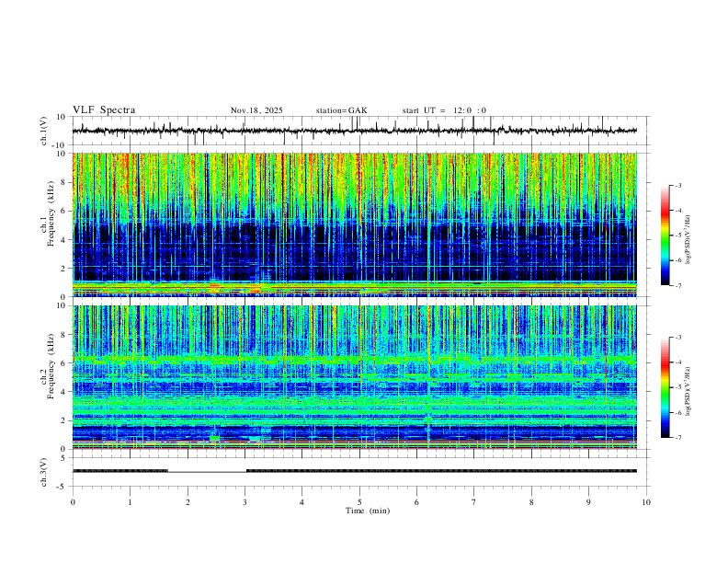728x563 pixels.
Task: Click the 'ch.2 Frequency (kHz)' axis label
Action: coord(47,366)
